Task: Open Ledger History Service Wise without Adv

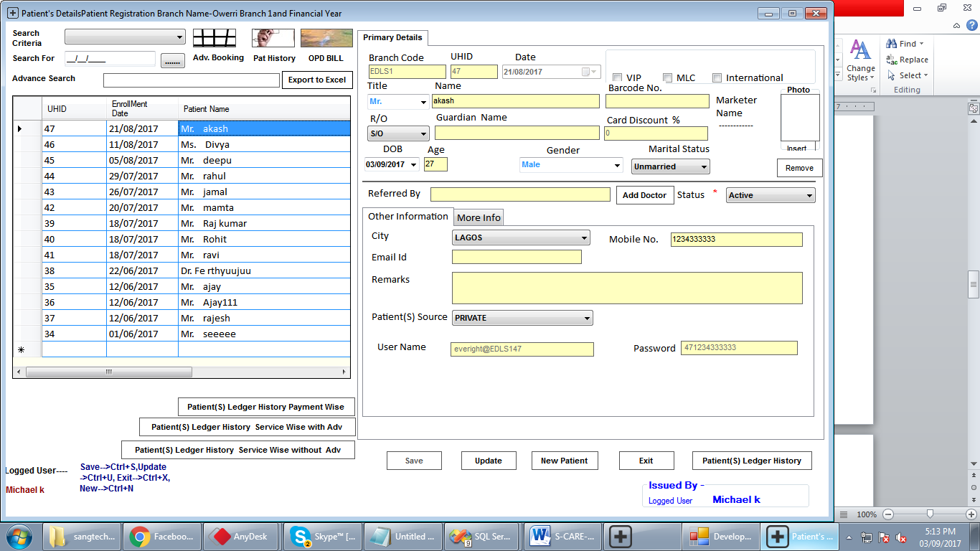Action: tap(237, 450)
